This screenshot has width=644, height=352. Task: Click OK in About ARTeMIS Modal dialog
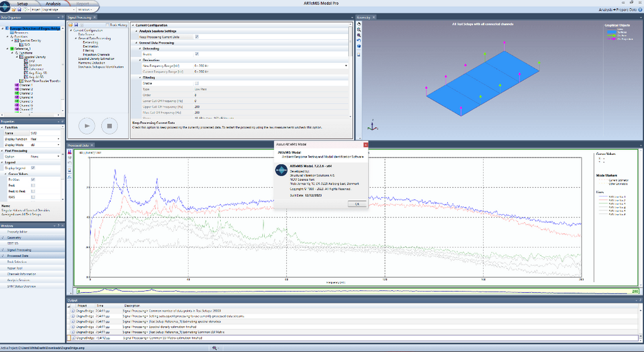tap(357, 204)
